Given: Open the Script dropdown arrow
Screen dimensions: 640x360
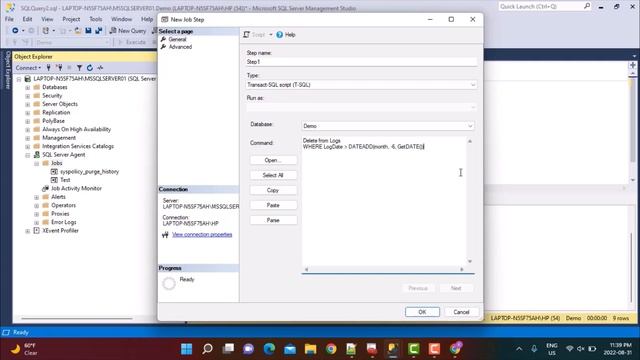Looking at the screenshot, I should pyautogui.click(x=271, y=35).
